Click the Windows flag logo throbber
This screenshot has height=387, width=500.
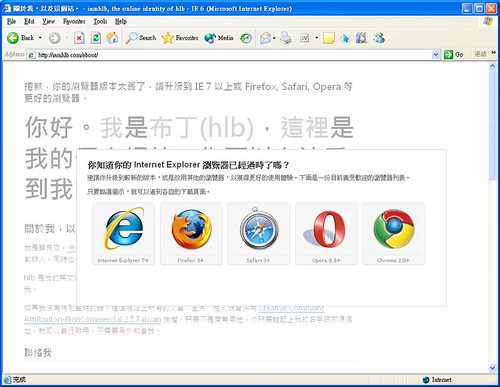488,22
